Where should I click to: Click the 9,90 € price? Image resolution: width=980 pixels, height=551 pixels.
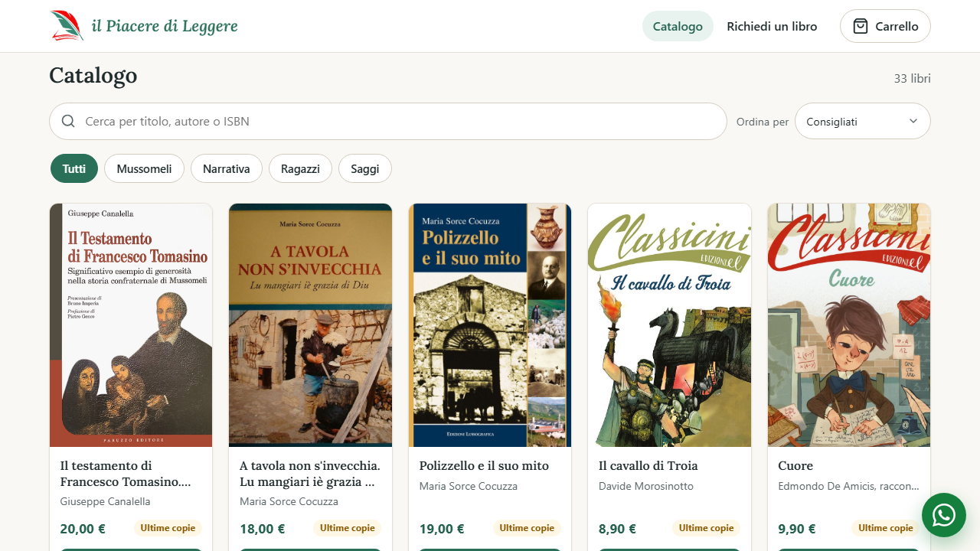coord(797,529)
